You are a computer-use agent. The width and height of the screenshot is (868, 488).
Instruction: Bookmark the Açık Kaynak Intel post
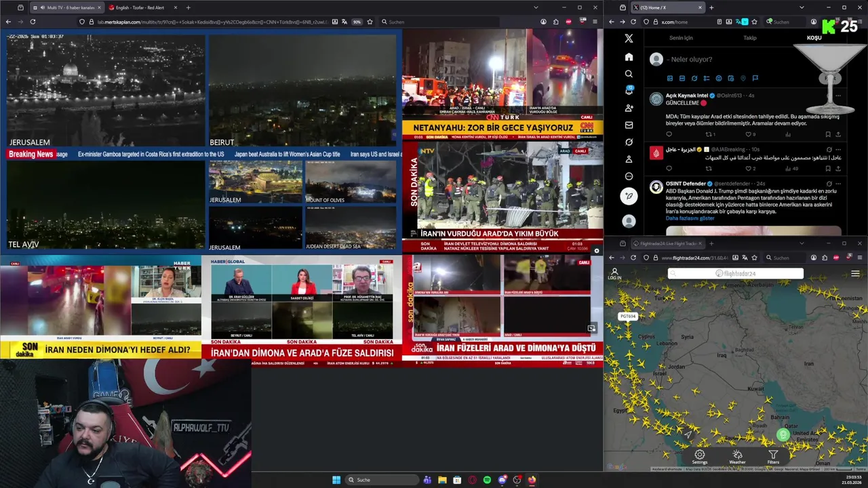(x=828, y=134)
